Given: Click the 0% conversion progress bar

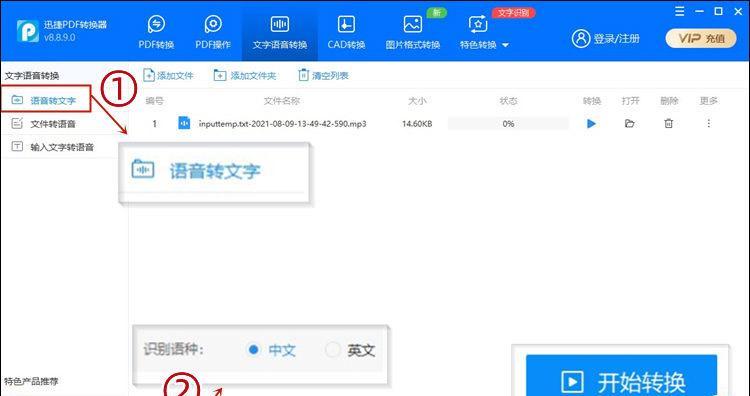Looking at the screenshot, I should click(x=508, y=124).
